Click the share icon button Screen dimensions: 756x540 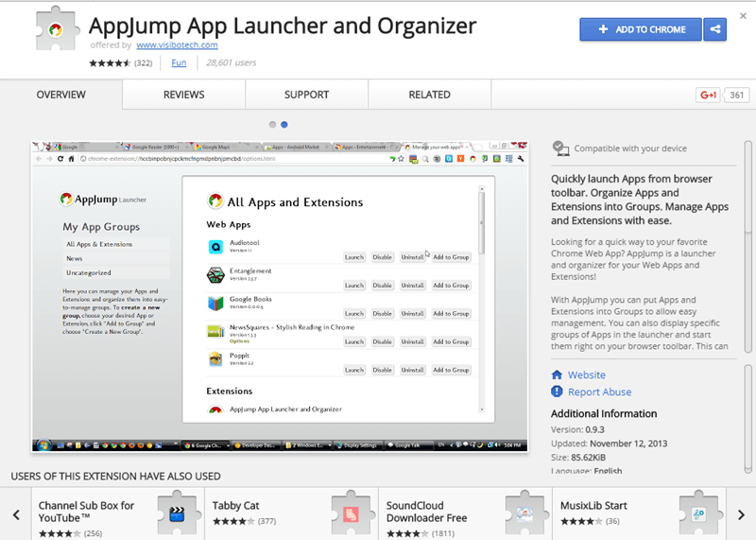pos(715,29)
